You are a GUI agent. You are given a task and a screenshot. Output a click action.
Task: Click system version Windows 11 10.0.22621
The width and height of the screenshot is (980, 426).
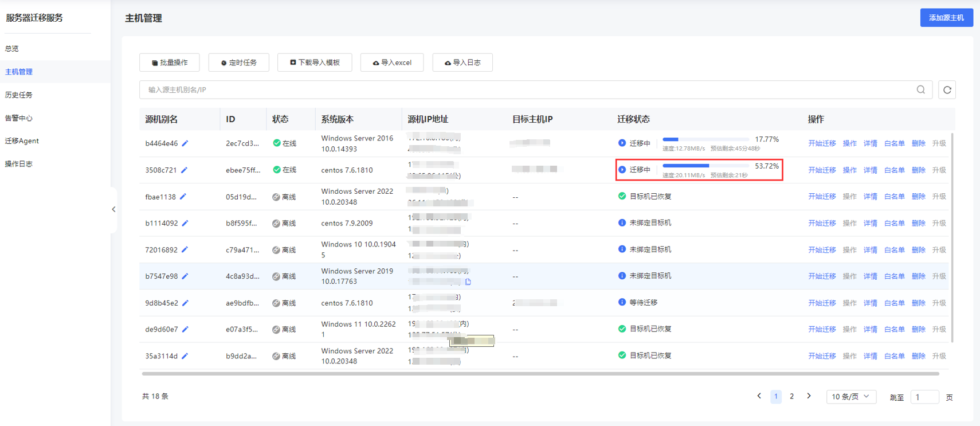click(x=358, y=329)
